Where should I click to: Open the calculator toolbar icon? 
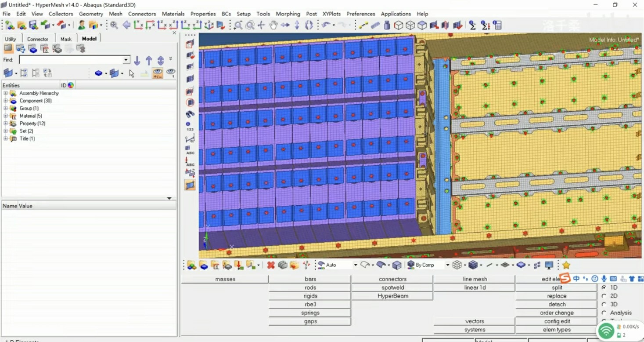[x=497, y=25]
